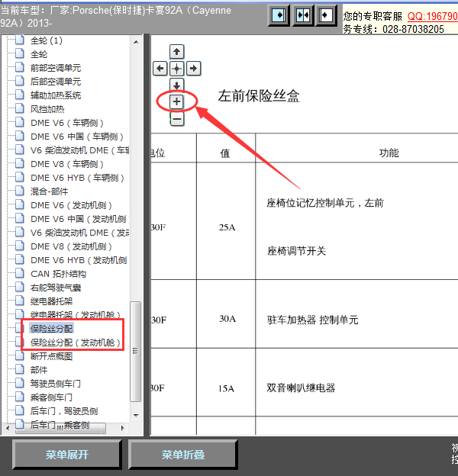This screenshot has height=476, width=458.
Task: Open 右舵驾驶气囊 in the tree
Action: tap(56, 288)
